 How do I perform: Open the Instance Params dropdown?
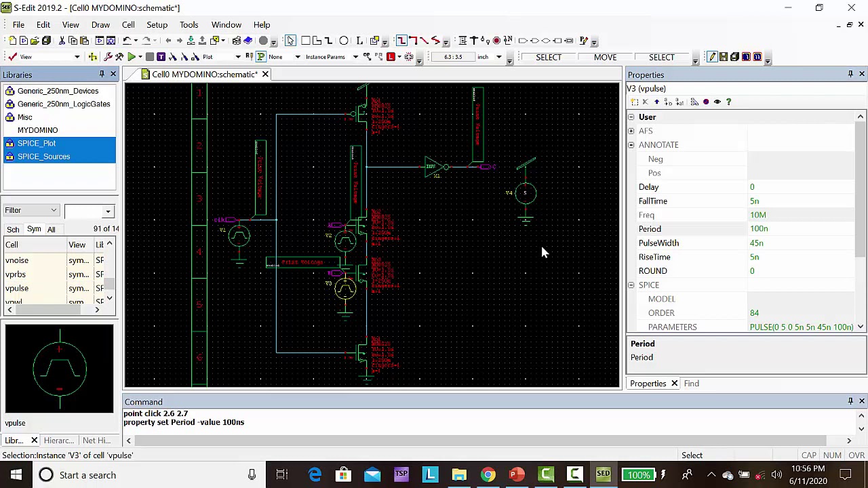pos(355,57)
